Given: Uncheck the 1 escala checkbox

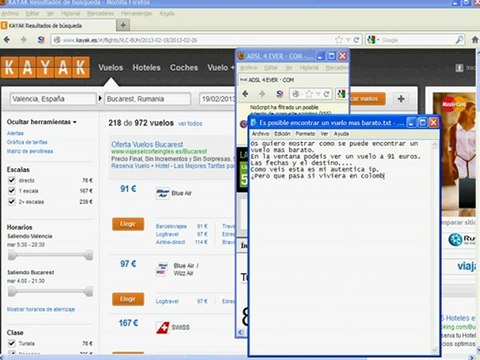Looking at the screenshot, I should [x=12, y=191].
